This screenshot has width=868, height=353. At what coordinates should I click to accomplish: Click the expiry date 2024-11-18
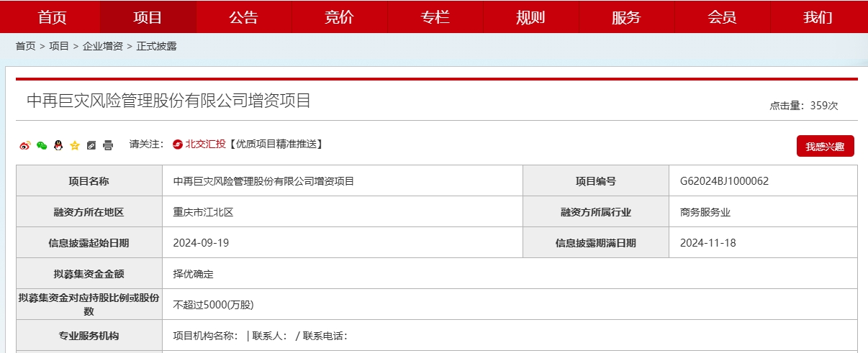(x=707, y=243)
